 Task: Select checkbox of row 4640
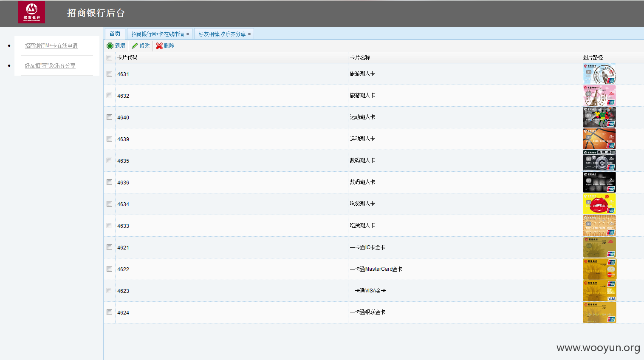coord(110,117)
